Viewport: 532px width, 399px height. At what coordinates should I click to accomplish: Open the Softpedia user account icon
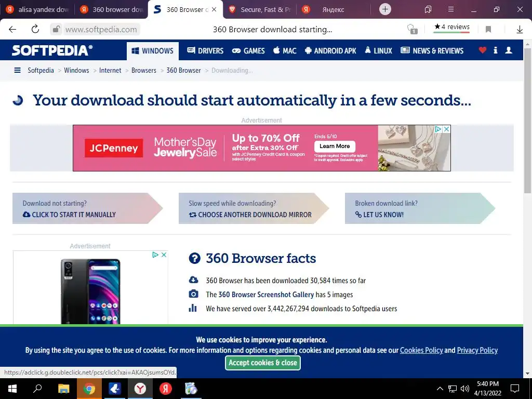[508, 50]
